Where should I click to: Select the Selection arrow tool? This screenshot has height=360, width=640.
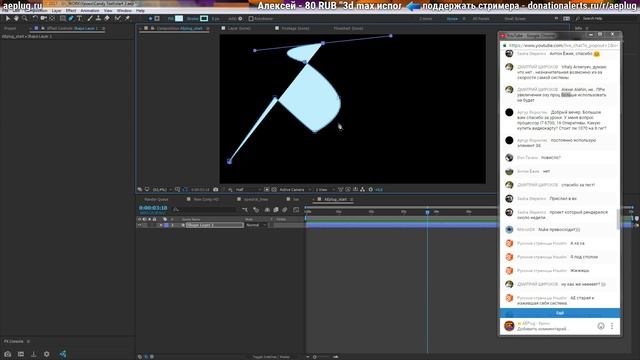(x=8, y=18)
